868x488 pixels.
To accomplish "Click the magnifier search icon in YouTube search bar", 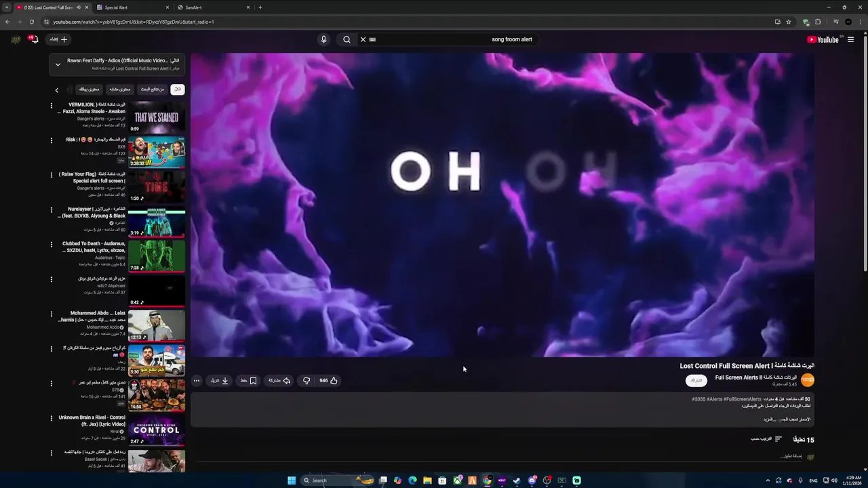I will (x=347, y=39).
